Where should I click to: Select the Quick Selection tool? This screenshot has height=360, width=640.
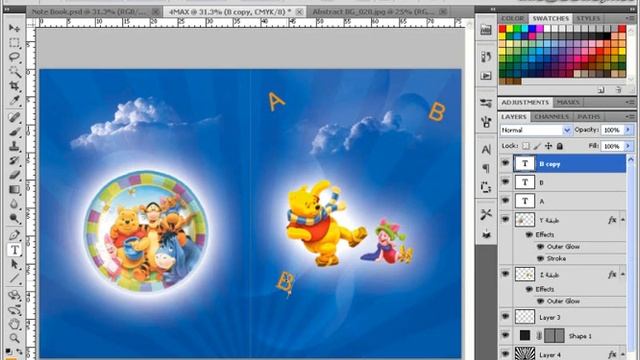pyautogui.click(x=14, y=72)
